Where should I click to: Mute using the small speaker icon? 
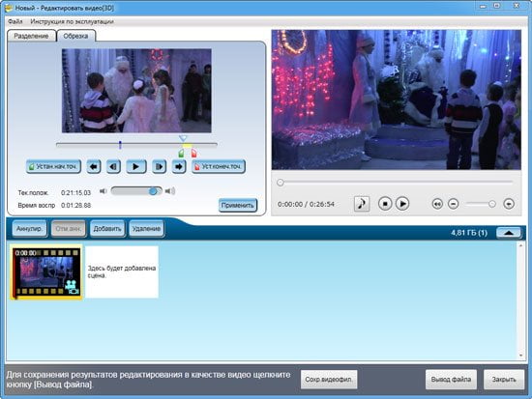tap(103, 191)
